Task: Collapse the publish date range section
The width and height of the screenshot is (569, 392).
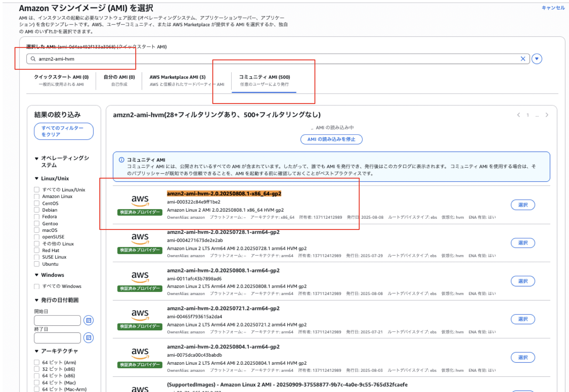Action: point(37,300)
